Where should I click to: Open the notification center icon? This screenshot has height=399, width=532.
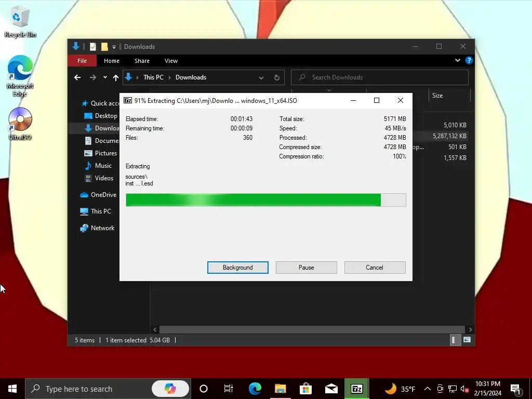click(515, 389)
